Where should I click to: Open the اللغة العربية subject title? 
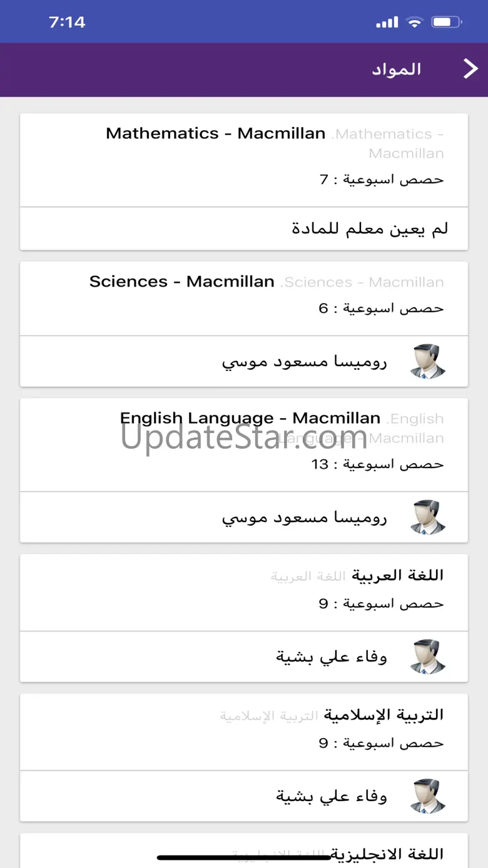pos(398,576)
